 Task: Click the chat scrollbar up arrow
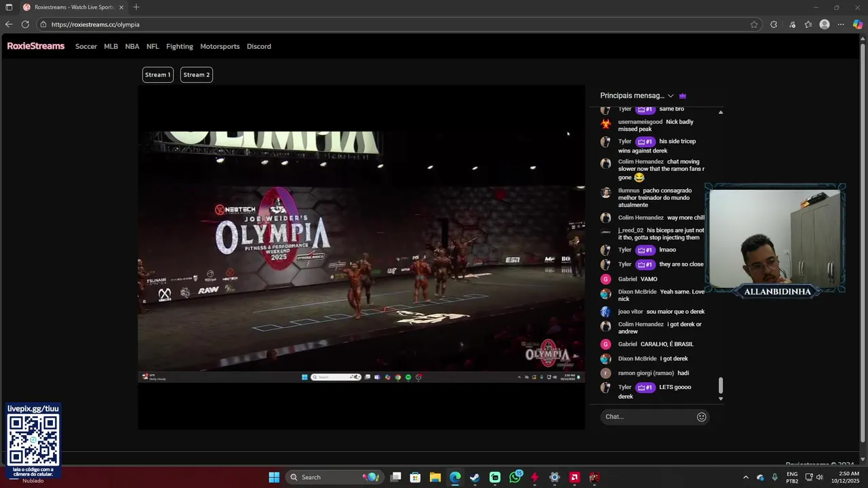coord(721,112)
